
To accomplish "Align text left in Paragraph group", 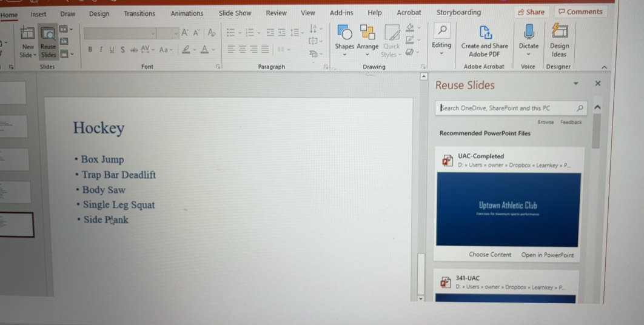I will point(231,50).
